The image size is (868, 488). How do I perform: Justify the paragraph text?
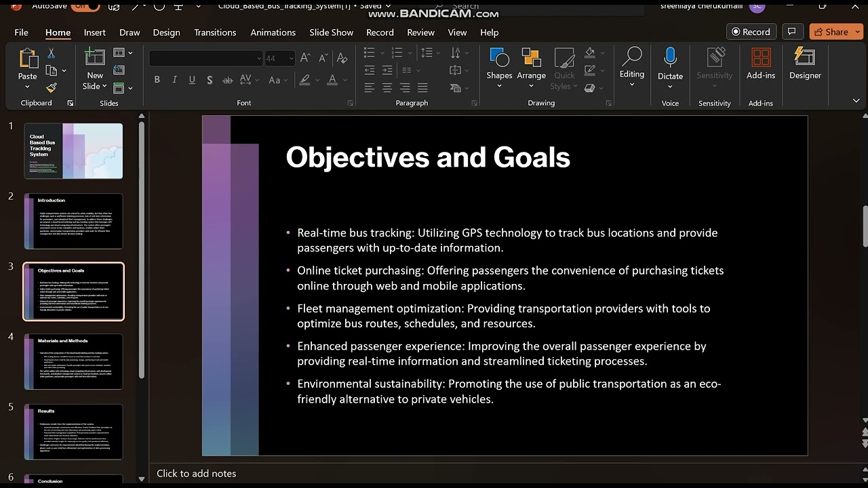coord(422,88)
